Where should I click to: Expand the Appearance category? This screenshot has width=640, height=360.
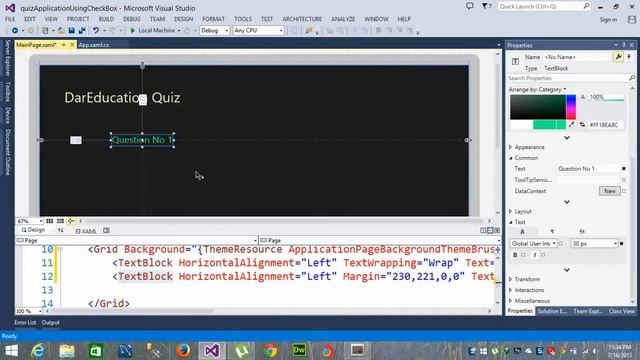point(511,147)
